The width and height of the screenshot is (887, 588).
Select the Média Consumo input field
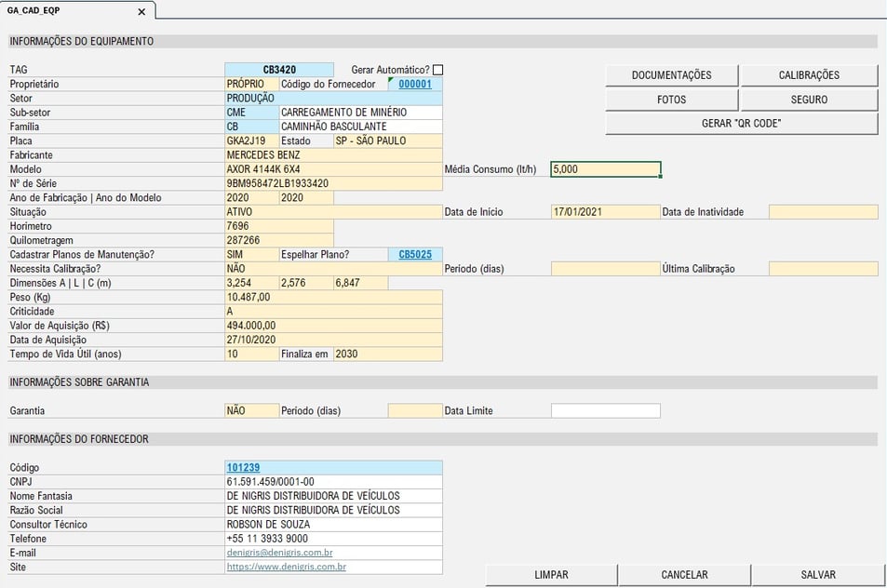point(605,169)
